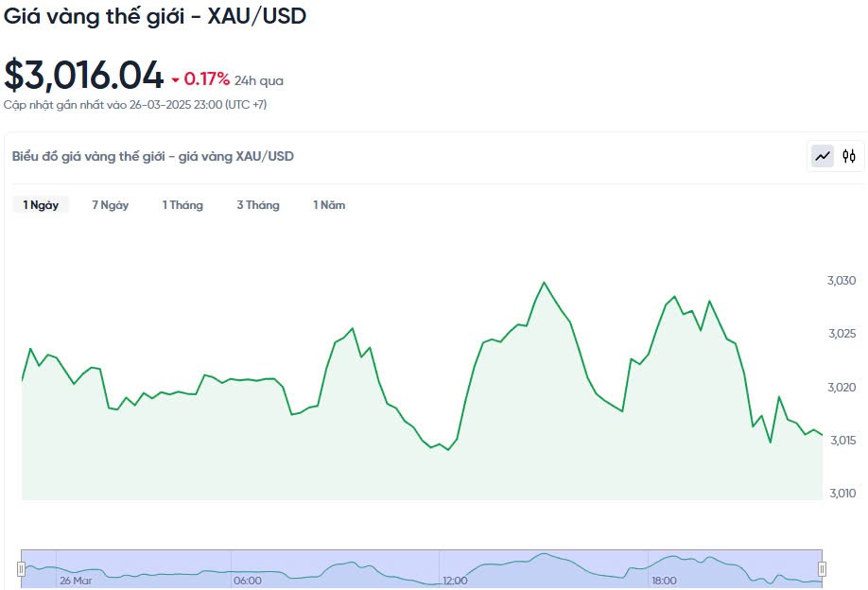868x590 pixels.
Task: Click the $3,016.04 current gold price
Action: tap(83, 76)
